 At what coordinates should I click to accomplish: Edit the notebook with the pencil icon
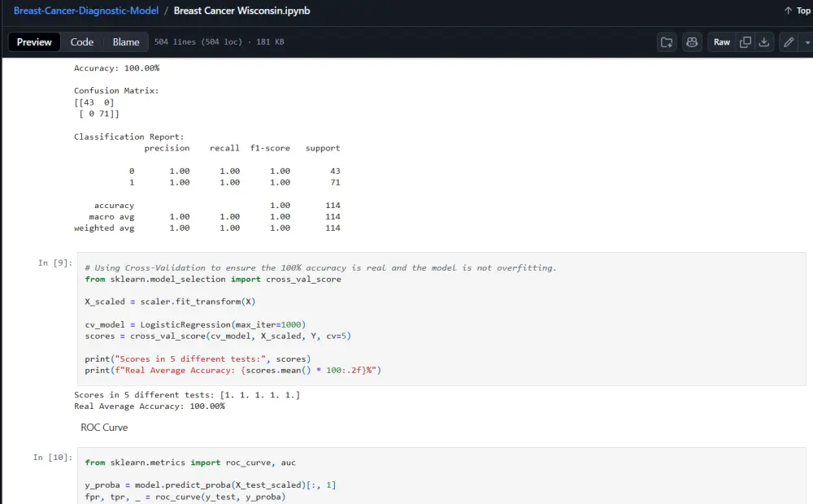[x=788, y=41]
